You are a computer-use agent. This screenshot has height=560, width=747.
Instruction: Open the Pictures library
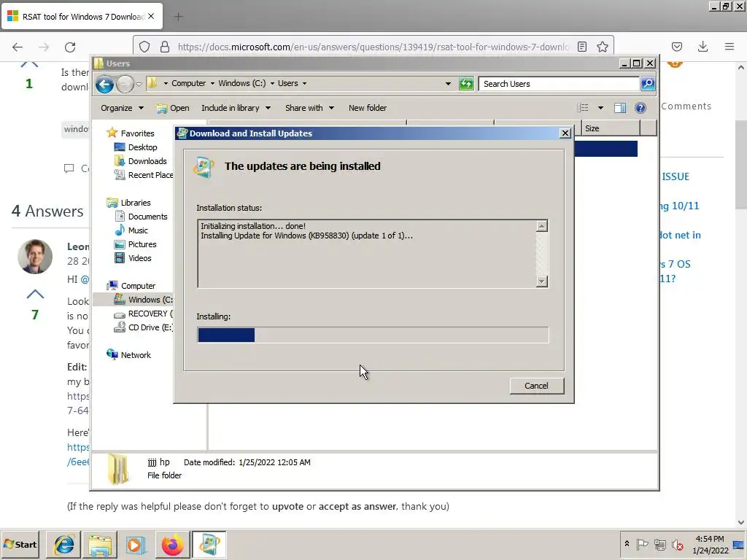point(142,244)
